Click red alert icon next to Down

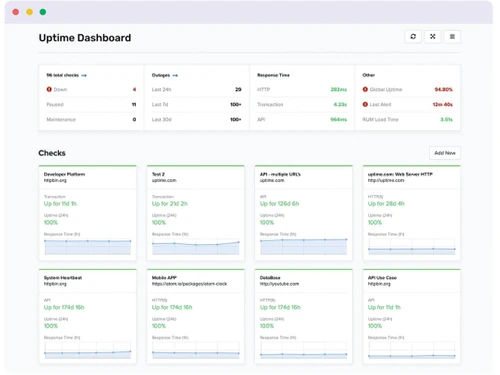[x=49, y=89]
